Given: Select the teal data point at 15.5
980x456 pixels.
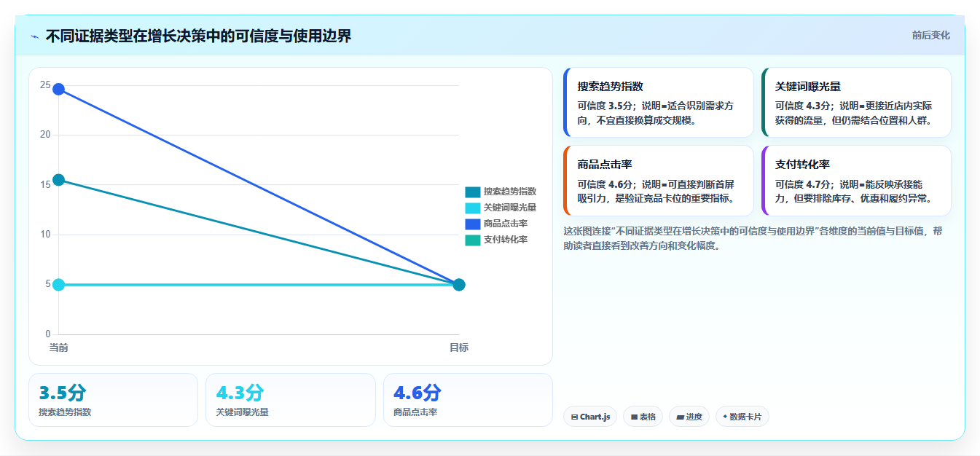Looking at the screenshot, I should (x=58, y=180).
